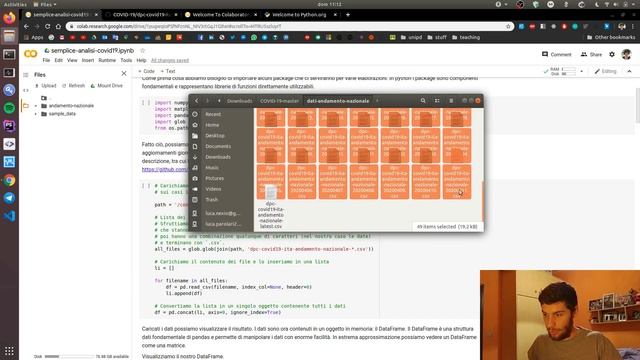Open the Colab settings gear
This screenshot has height=360, width=640.
pos(612,54)
